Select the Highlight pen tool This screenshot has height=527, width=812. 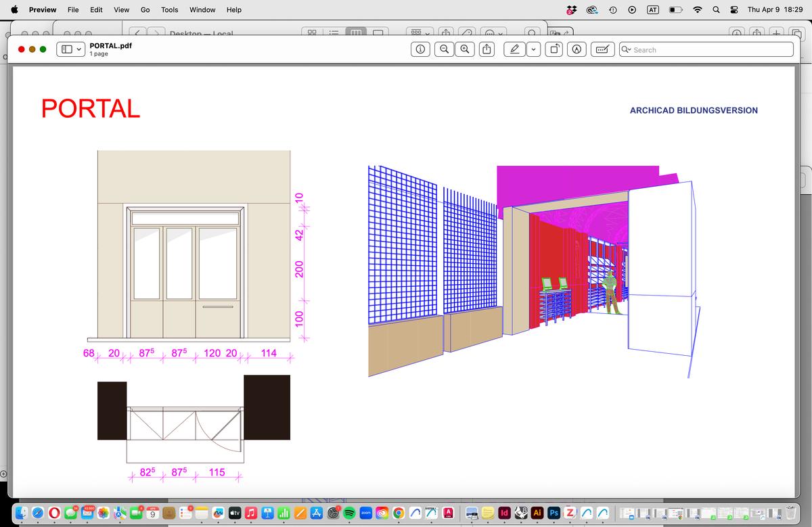click(514, 49)
